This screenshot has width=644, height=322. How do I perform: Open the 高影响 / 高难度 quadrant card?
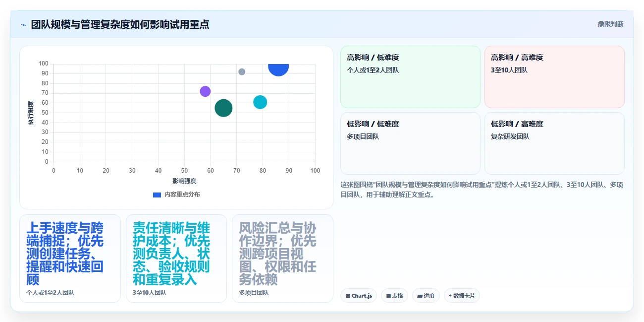554,77
